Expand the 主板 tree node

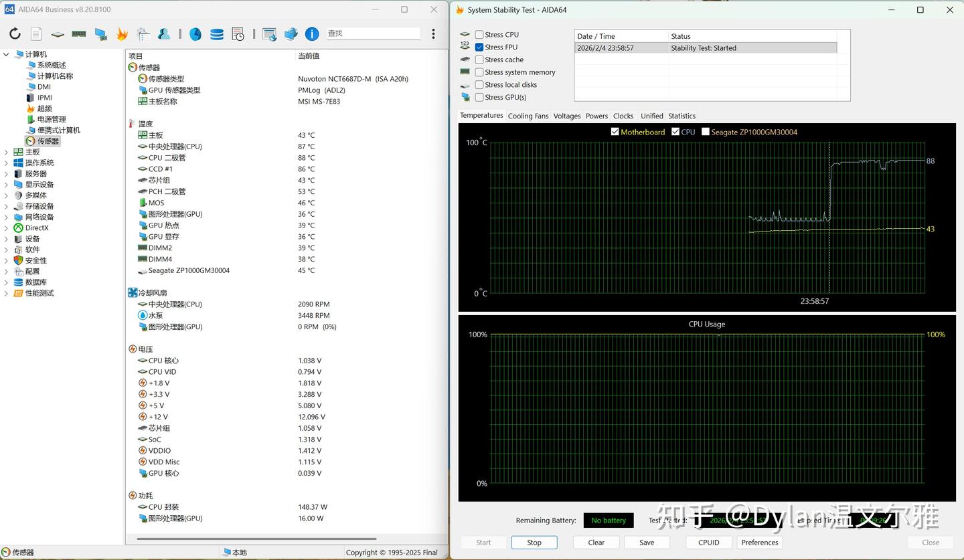pos(7,152)
